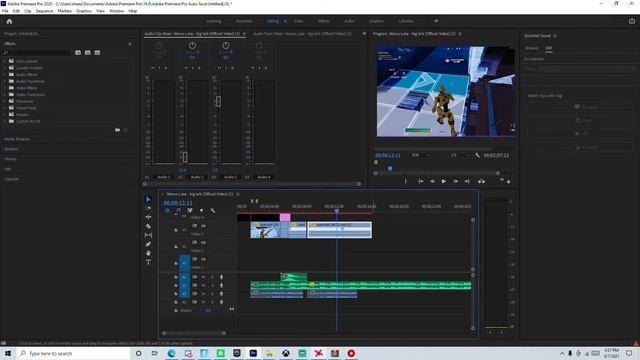Toggle Video 3 track output eye
This screenshot has width=640, height=360.
(203, 226)
